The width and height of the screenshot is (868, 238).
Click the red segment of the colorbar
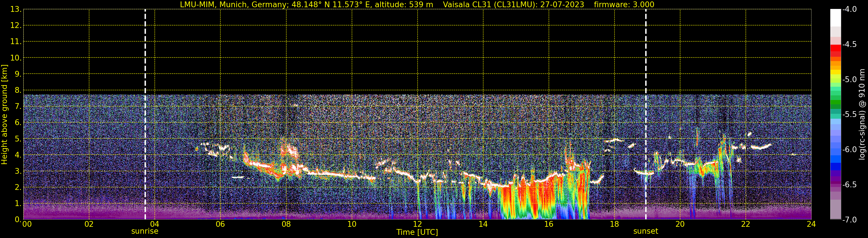(836, 48)
